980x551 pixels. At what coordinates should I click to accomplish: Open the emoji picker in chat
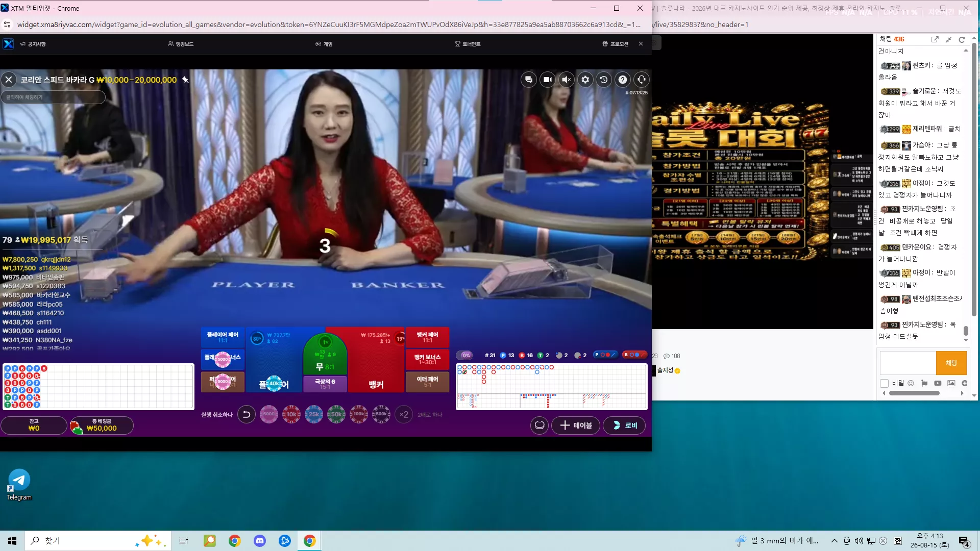[x=911, y=383]
